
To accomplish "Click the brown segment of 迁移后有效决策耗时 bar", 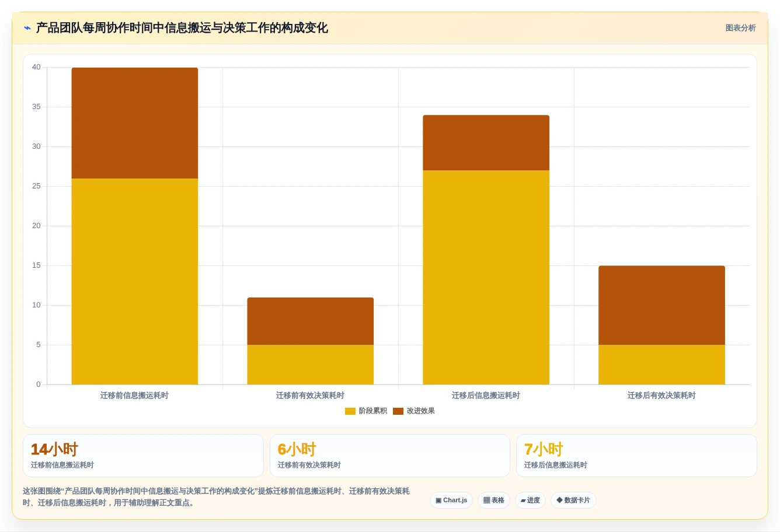I will click(x=662, y=305).
